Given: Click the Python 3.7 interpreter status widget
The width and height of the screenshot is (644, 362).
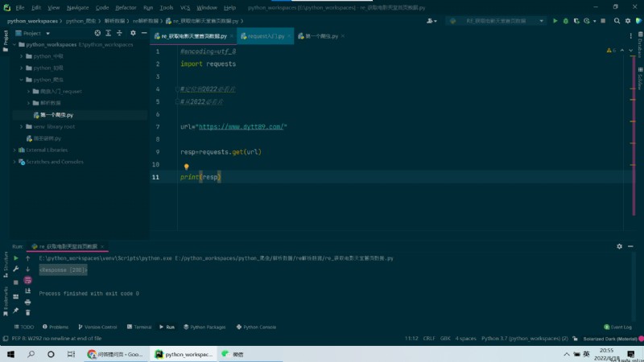Looking at the screenshot, I should tap(525, 339).
